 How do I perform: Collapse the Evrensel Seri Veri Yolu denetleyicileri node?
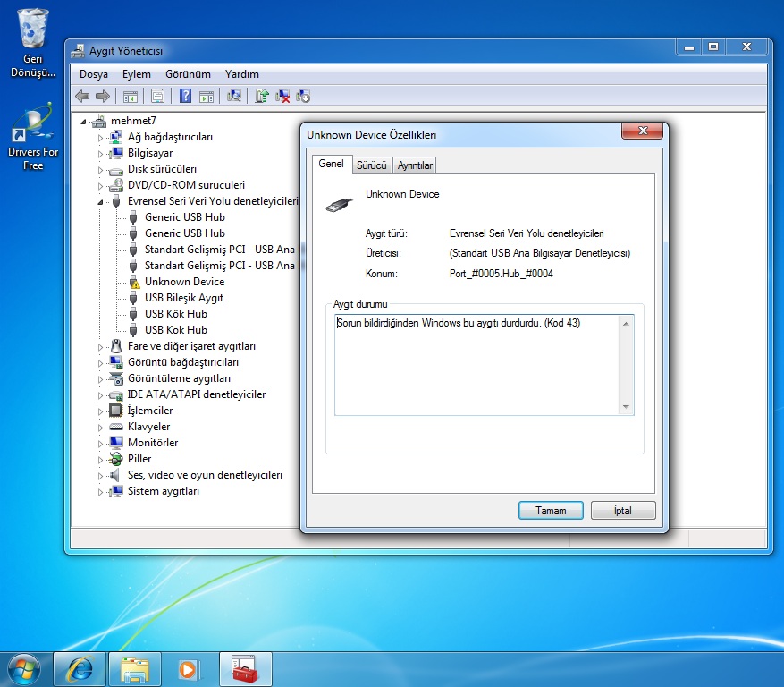(x=100, y=202)
